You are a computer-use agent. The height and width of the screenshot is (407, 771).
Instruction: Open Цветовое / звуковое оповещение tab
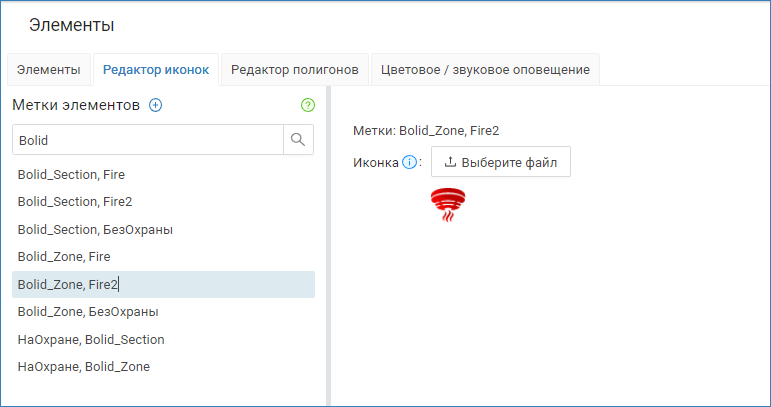point(485,70)
